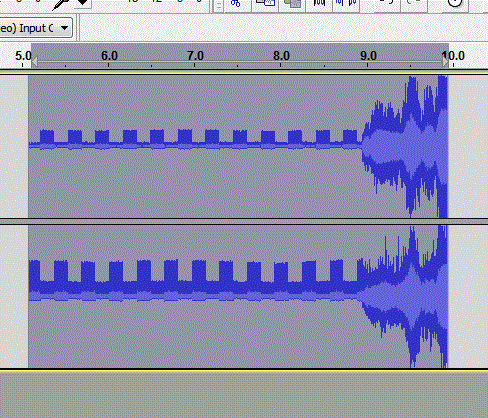Screen dimensions: 488x418
Task: Click the right selection boundary arrow in ruler
Action: tap(445, 62)
